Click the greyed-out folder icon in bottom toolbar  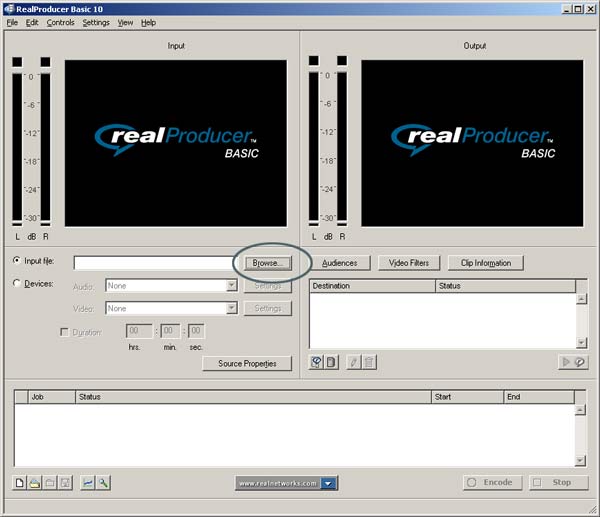[x=50, y=483]
